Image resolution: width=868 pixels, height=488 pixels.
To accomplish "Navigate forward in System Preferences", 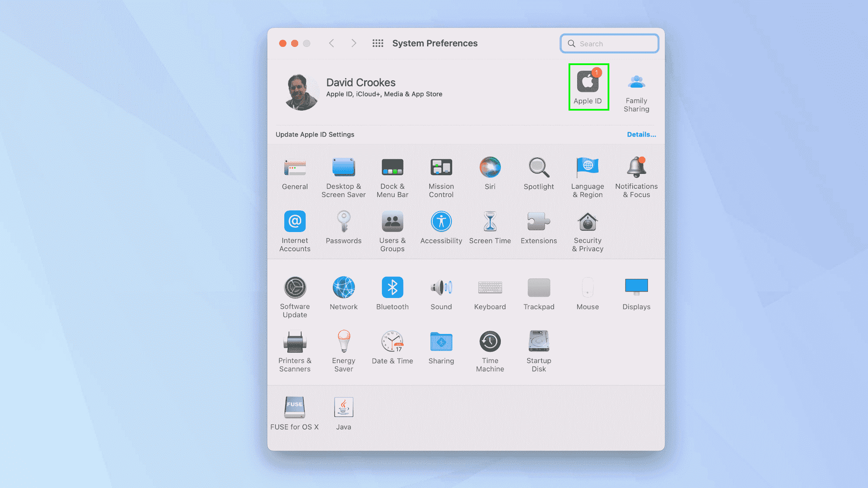I will point(355,43).
